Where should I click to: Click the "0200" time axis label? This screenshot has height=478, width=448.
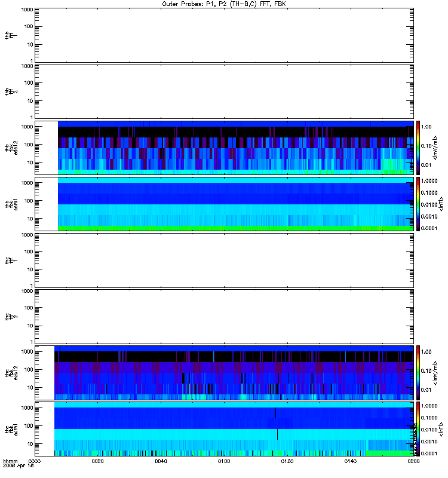point(413,461)
